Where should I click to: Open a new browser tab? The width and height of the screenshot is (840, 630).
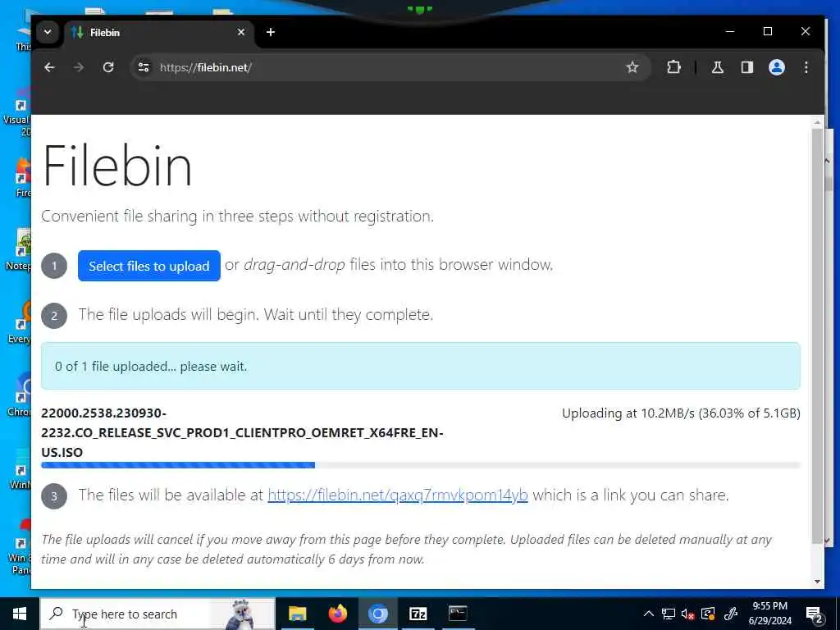pos(271,32)
